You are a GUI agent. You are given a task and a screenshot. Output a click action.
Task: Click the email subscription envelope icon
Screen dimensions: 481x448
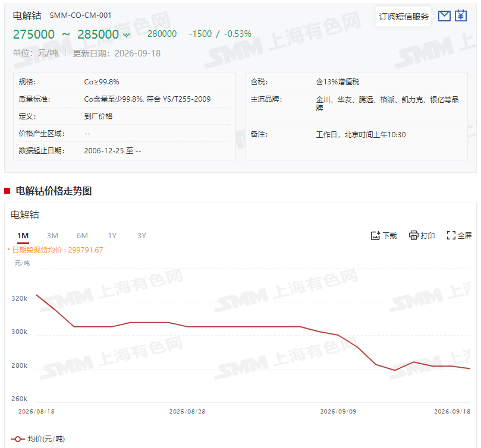click(x=444, y=15)
